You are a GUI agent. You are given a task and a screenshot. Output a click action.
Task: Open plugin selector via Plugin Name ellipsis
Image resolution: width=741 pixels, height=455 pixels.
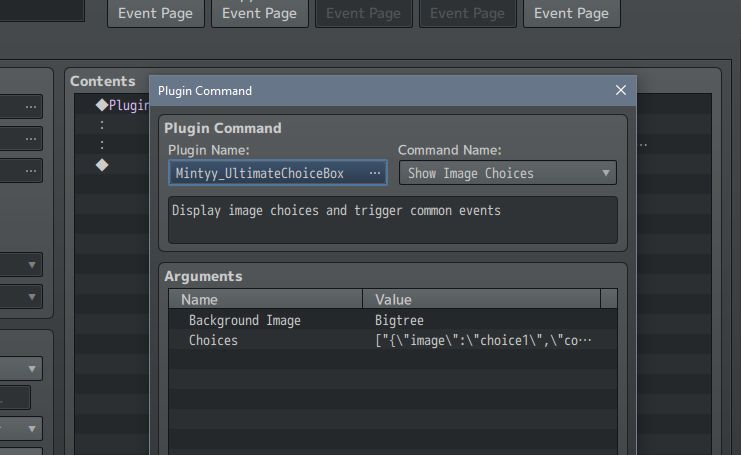(x=375, y=173)
